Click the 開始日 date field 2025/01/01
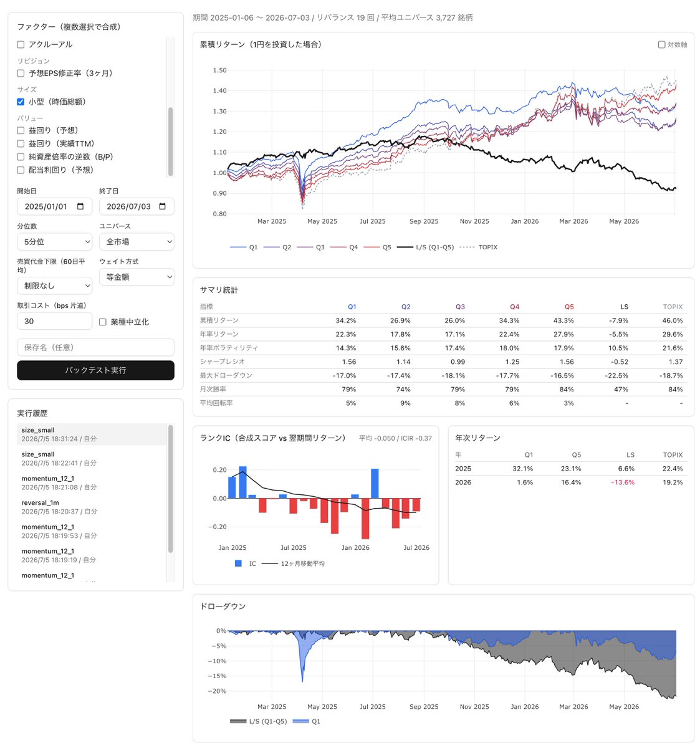Viewport: 700px width, 748px height. (54, 206)
